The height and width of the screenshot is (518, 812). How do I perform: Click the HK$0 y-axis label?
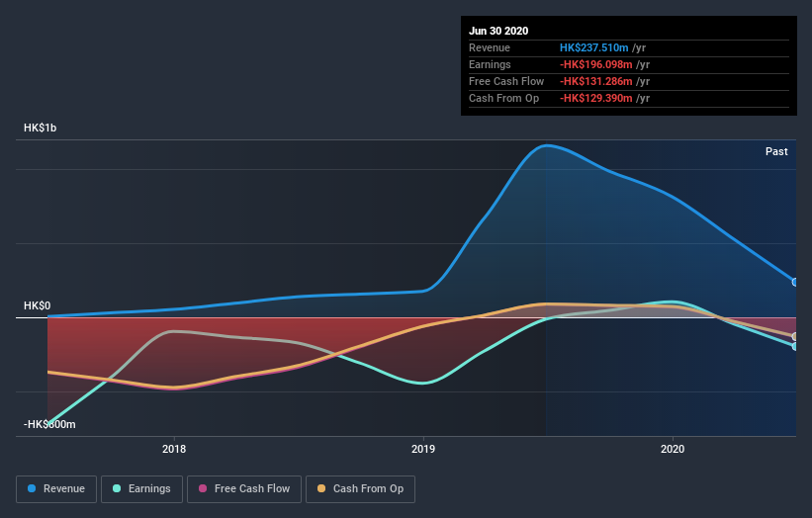38,305
